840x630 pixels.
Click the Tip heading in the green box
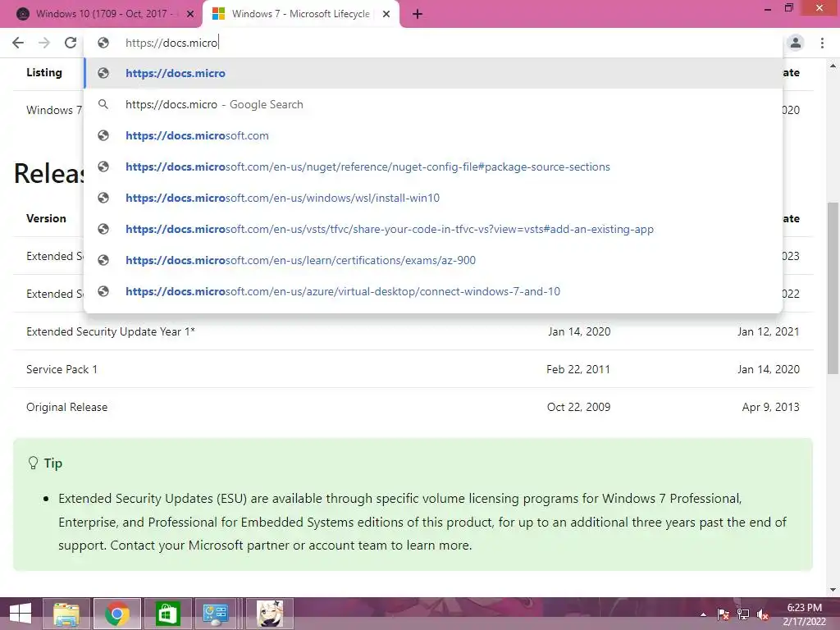pos(53,463)
